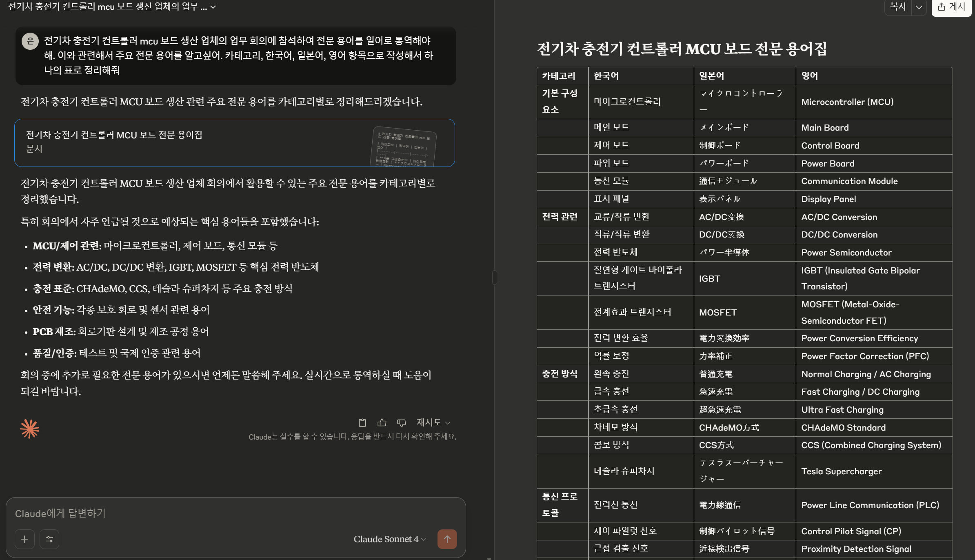Click the thumbs down feedback icon
This screenshot has width=975, height=560.
[401, 422]
